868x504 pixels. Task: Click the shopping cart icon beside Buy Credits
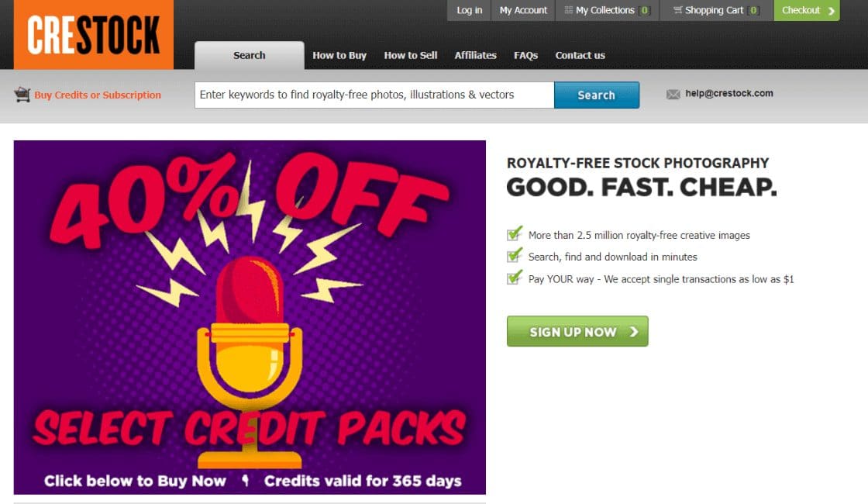tap(22, 95)
